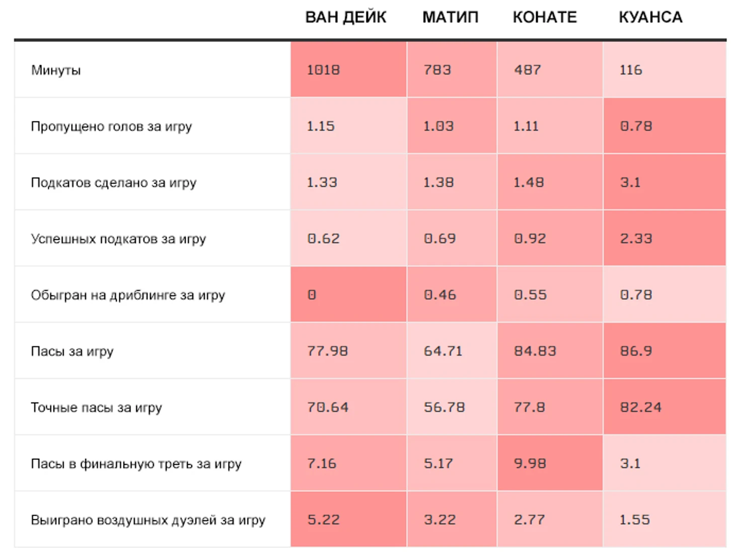Screen dimensions: 735x560
Task: Click the Минуты row label
Action: click(x=56, y=70)
